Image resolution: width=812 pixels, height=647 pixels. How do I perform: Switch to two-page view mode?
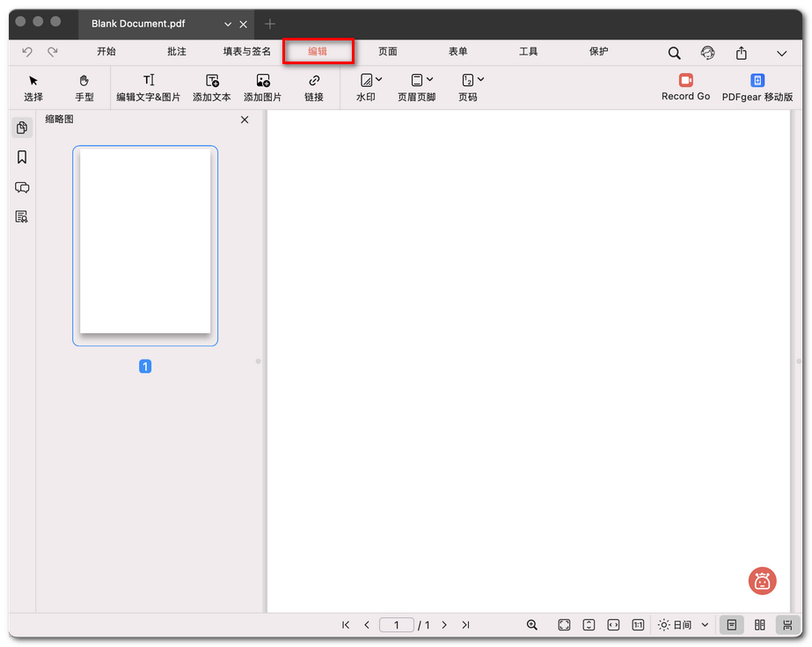click(759, 625)
